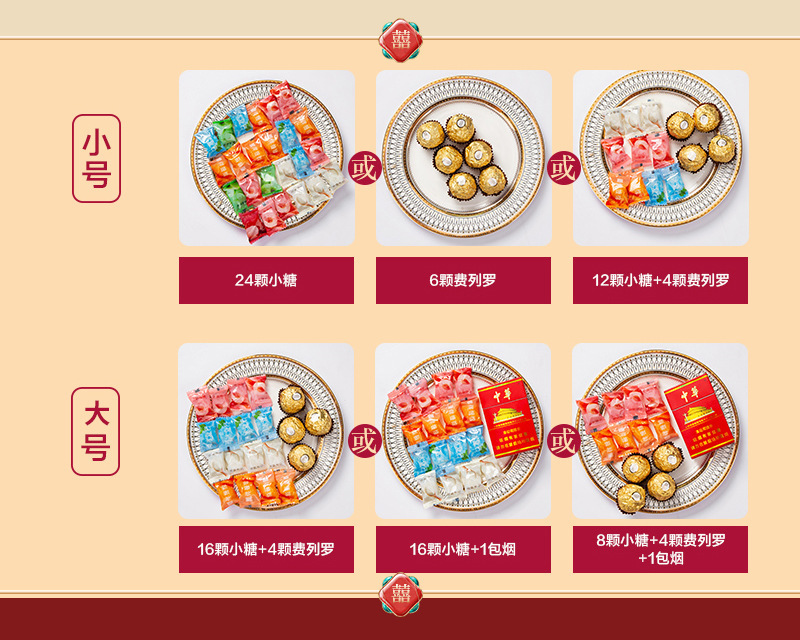Open the 24颗小糖 candy plate image
The width and height of the screenshot is (800, 640).
(267, 158)
